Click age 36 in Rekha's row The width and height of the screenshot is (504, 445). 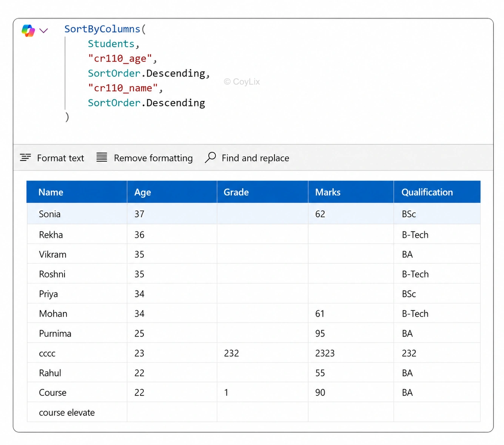(139, 235)
